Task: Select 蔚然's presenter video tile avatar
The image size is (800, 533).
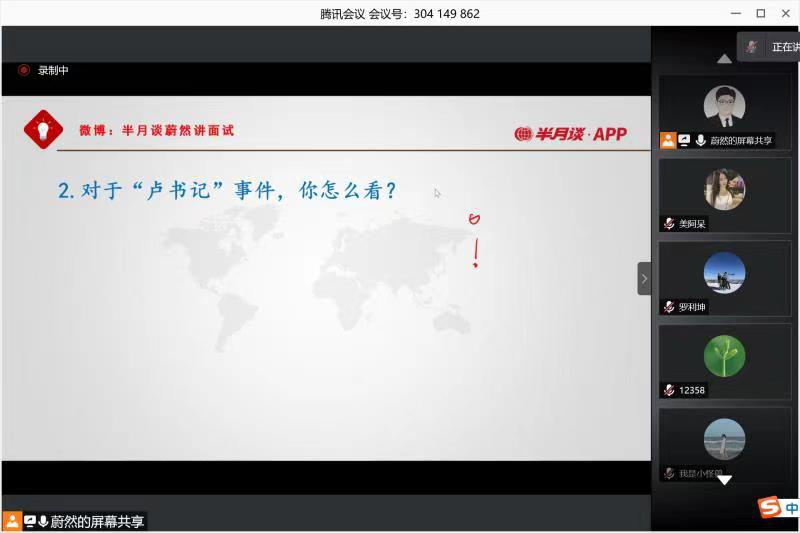Action: pyautogui.click(x=724, y=106)
